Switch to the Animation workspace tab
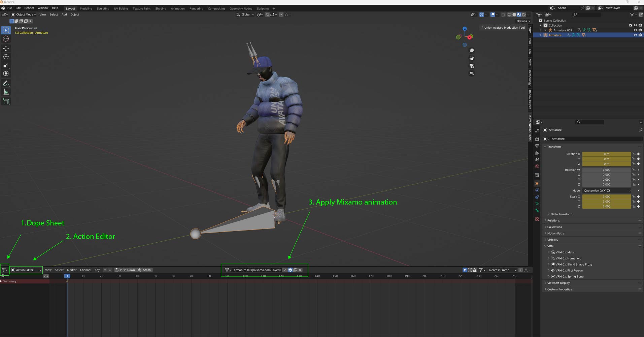The height and width of the screenshot is (337, 644). pyautogui.click(x=178, y=8)
